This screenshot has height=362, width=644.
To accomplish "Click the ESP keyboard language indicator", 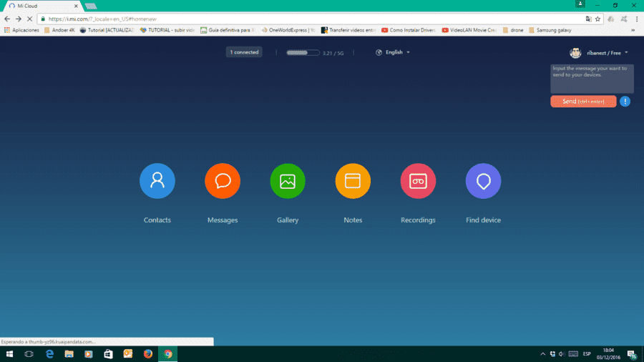I will point(587,354).
